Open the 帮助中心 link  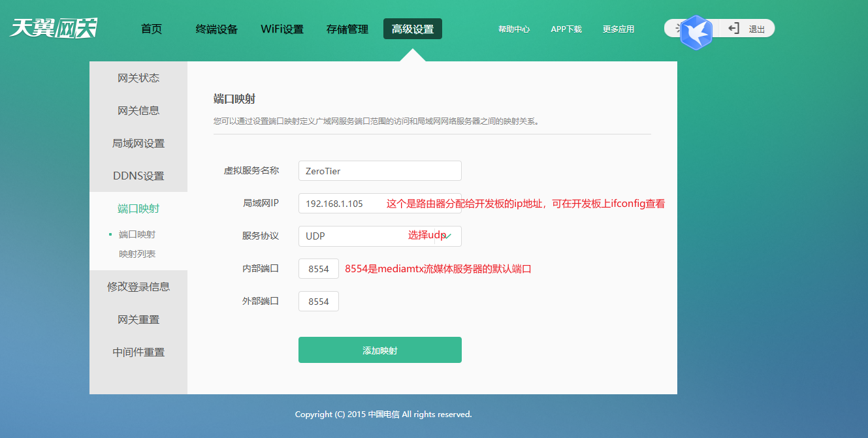tap(514, 29)
